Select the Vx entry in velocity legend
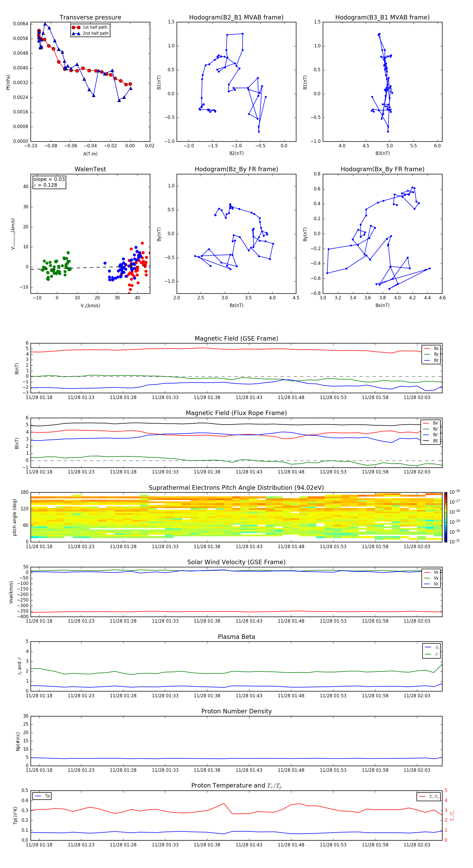Image resolution: width=473 pixels, height=868 pixels. (431, 572)
